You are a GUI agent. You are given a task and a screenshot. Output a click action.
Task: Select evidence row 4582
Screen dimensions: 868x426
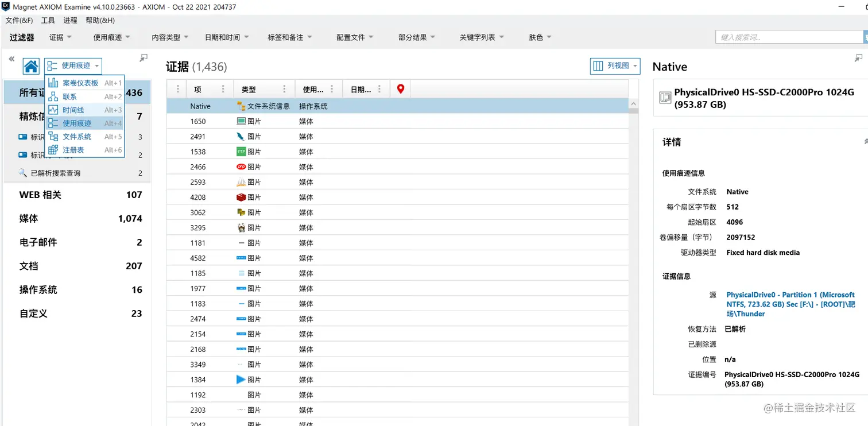pyautogui.click(x=398, y=258)
